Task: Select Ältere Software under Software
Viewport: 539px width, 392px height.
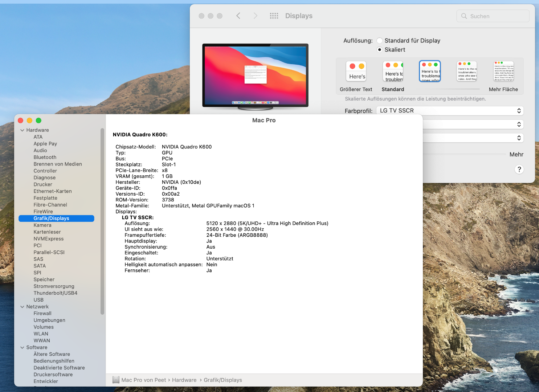Action: click(52, 354)
